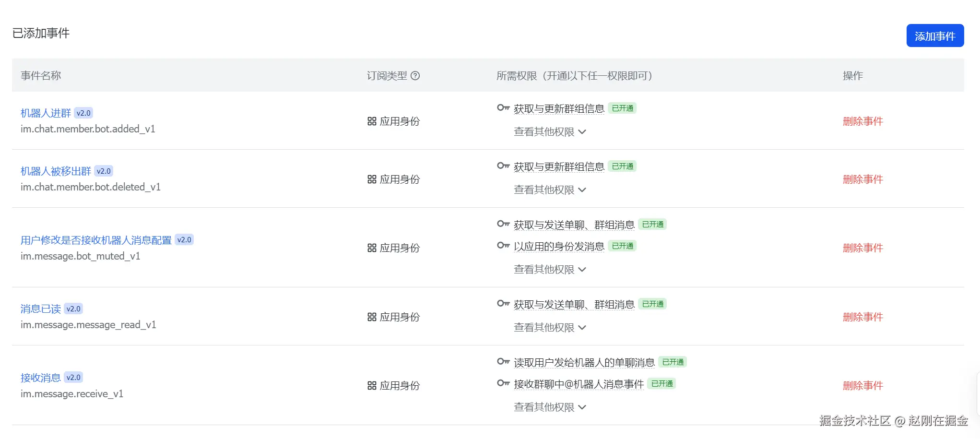
Task: Click the 获取与发送单聊、群组消息 permission in 消息已读 row
Action: (574, 305)
